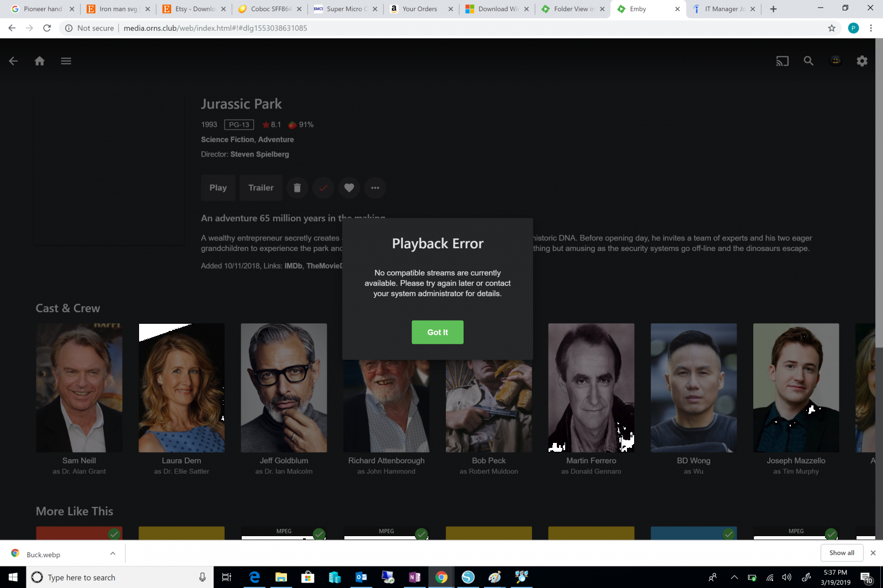883x588 pixels.
Task: Open the user profile avatar icon
Action: coord(836,61)
